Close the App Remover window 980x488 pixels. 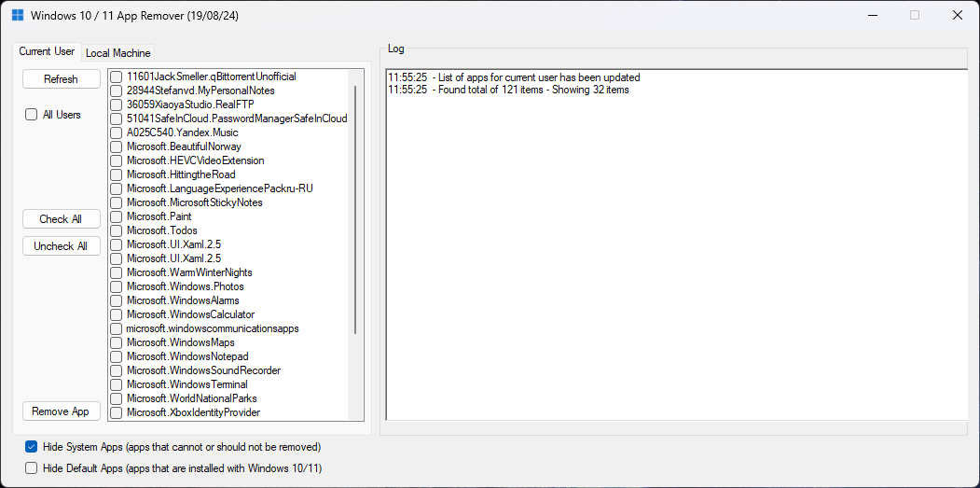(x=957, y=15)
